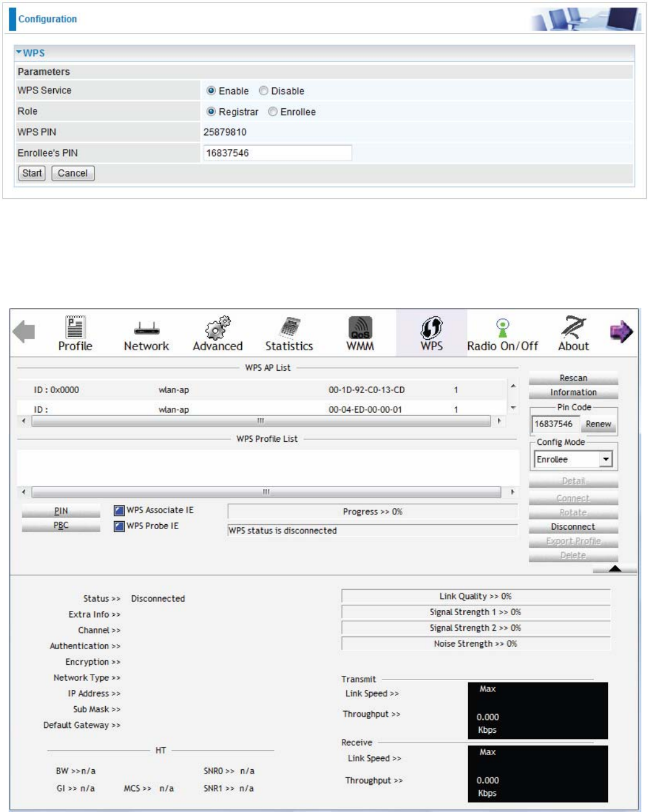The width and height of the screenshot is (650, 812).
Task: Select AP row 00-1D-92-C0-13-CD
Action: (262, 390)
